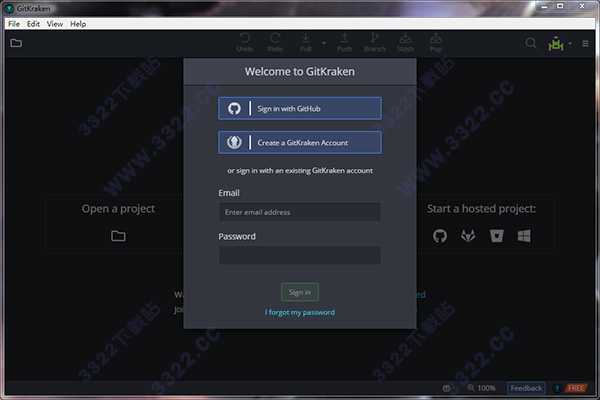Image resolution: width=600 pixels, height=400 pixels.
Task: Click the green pixel avatar profile icon
Action: [556, 43]
